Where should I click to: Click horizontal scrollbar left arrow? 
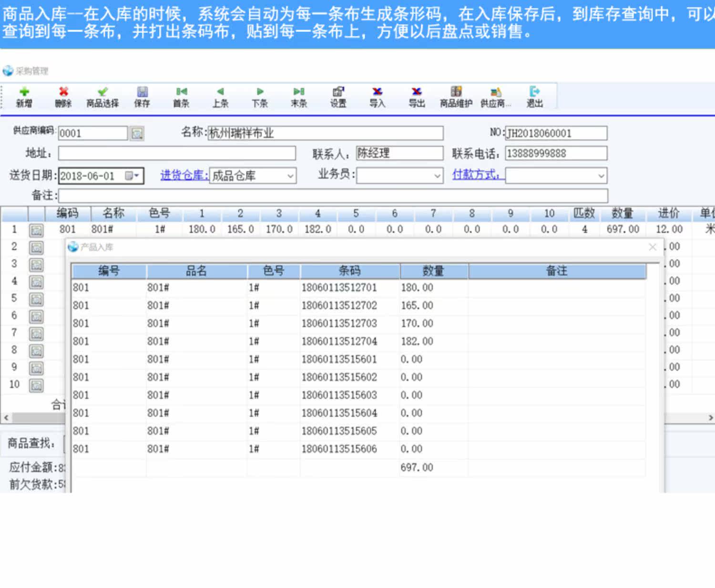[x=6, y=418]
